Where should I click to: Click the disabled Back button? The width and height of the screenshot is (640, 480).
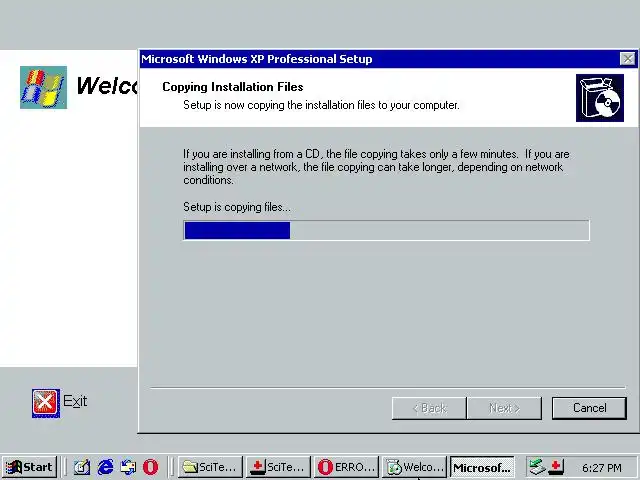429,408
